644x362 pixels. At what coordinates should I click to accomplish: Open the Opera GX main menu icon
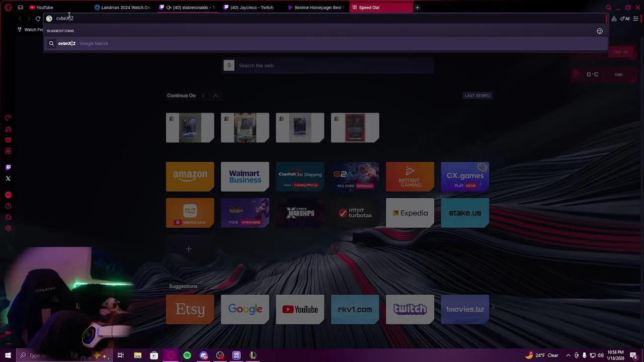8,8
